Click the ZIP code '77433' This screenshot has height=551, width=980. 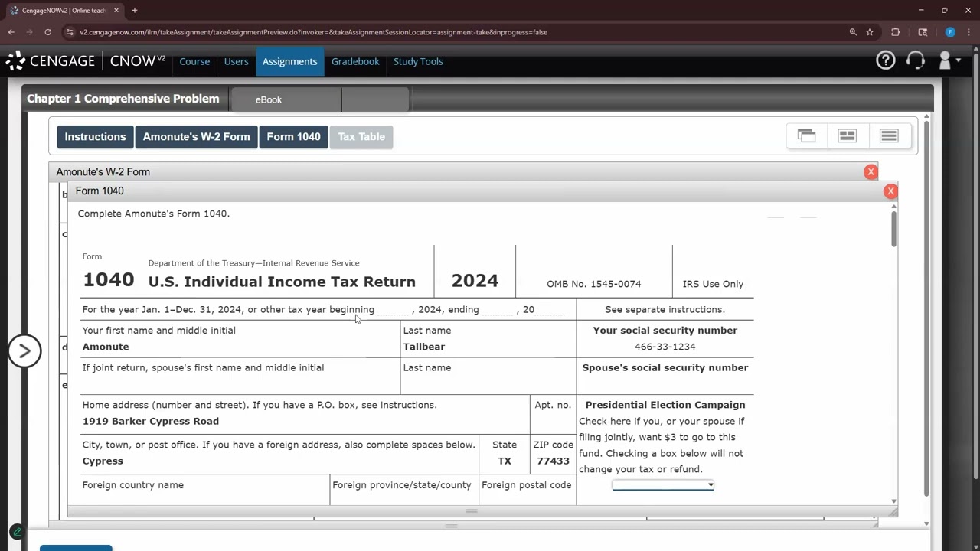click(553, 461)
